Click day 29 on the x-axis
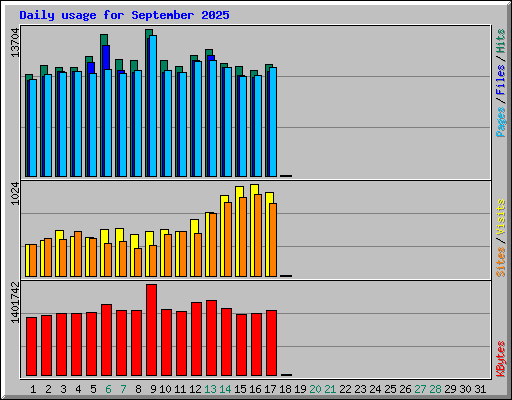 (x=450, y=389)
